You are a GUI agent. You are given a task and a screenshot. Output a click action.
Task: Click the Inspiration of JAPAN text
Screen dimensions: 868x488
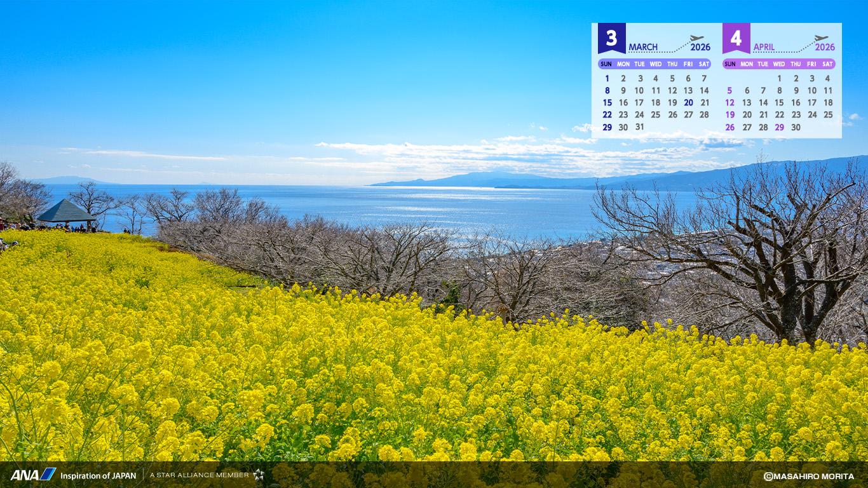[98, 475]
